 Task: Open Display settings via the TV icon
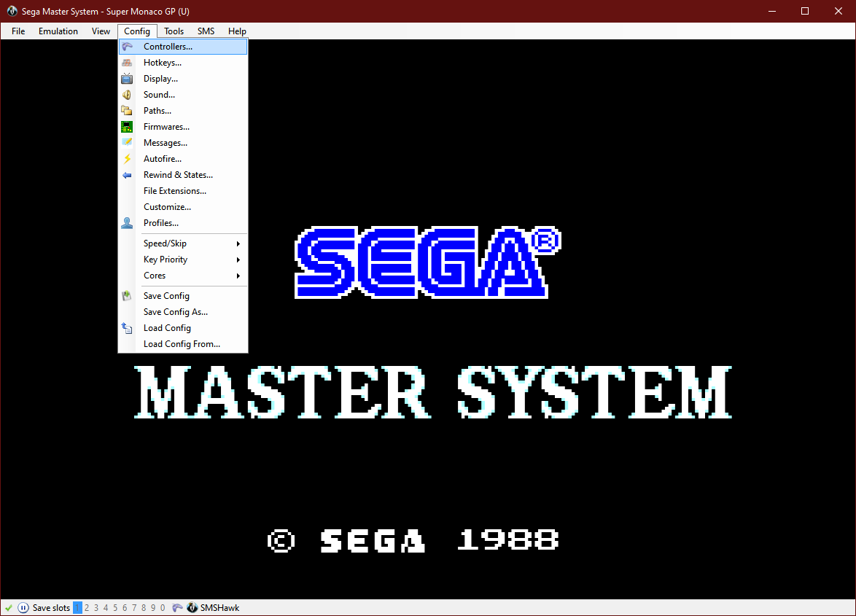(x=127, y=79)
